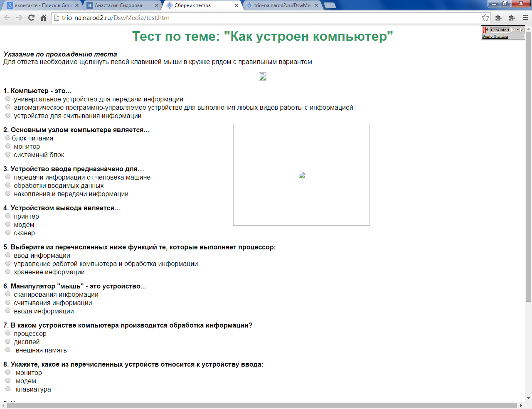Screen dimensions: 532x409
Task: Click the broken image inside the framed box
Action: point(302,175)
